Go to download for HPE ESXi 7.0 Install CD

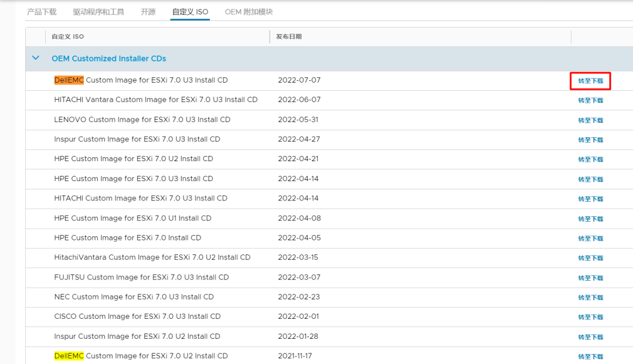590,239
